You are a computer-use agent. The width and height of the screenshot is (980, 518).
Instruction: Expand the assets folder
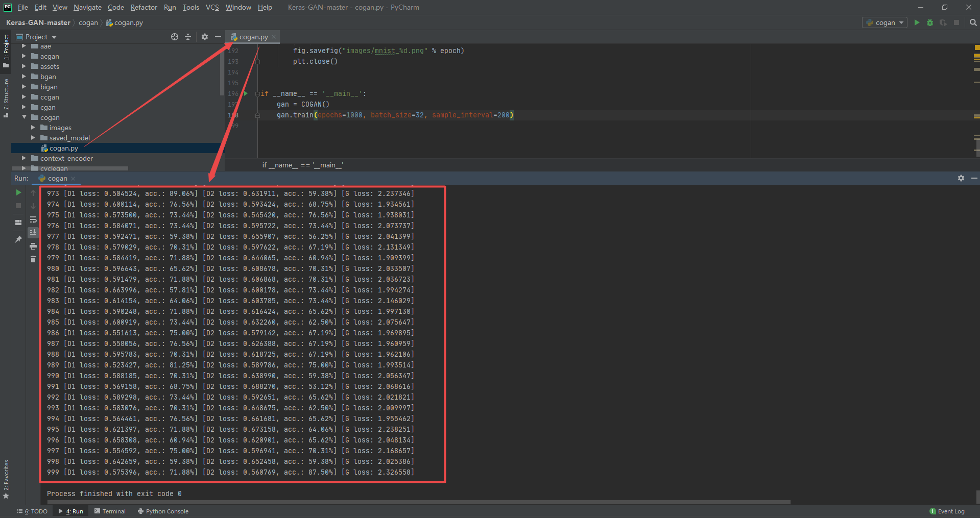[23, 66]
